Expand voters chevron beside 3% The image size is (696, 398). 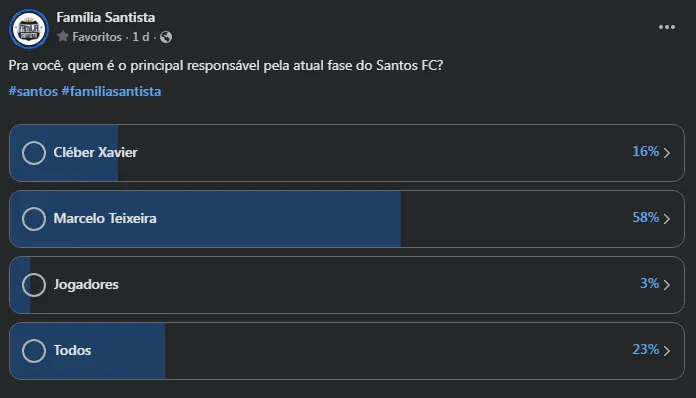pyautogui.click(x=667, y=284)
